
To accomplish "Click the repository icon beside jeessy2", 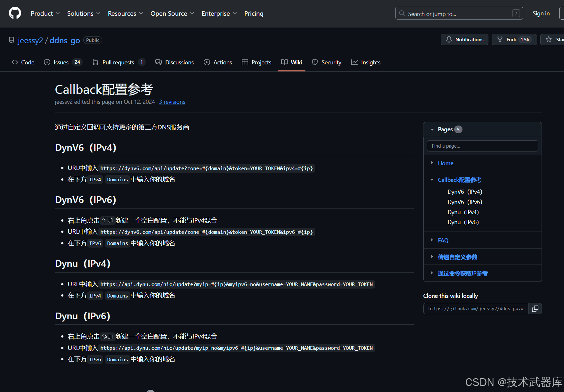I will (x=12, y=40).
